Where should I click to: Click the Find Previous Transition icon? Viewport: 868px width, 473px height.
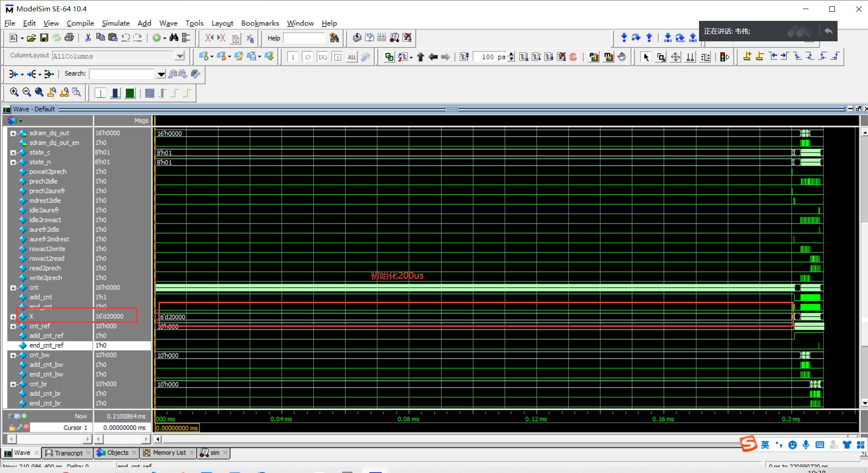coord(774,57)
